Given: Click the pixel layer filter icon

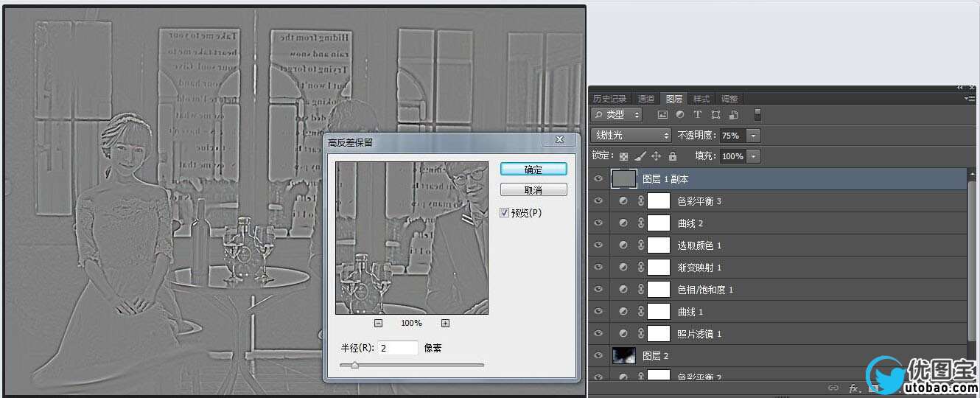Looking at the screenshot, I should [x=662, y=115].
